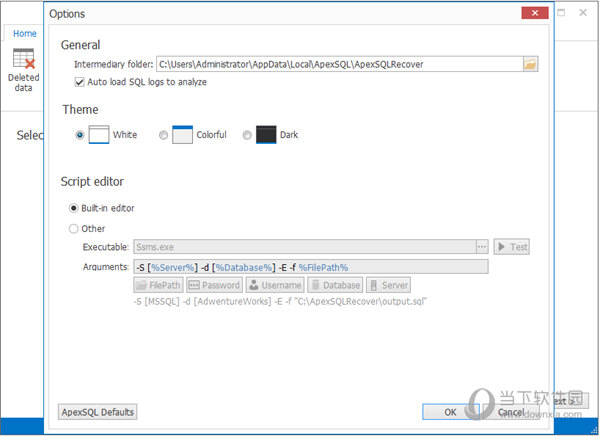Image resolution: width=600 pixels, height=436 pixels.
Task: Close the Options dialog with red X
Action: pos(535,13)
